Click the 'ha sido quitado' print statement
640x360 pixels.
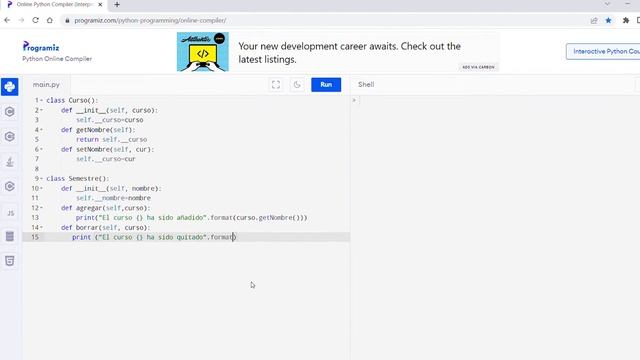pyautogui.click(x=154, y=237)
